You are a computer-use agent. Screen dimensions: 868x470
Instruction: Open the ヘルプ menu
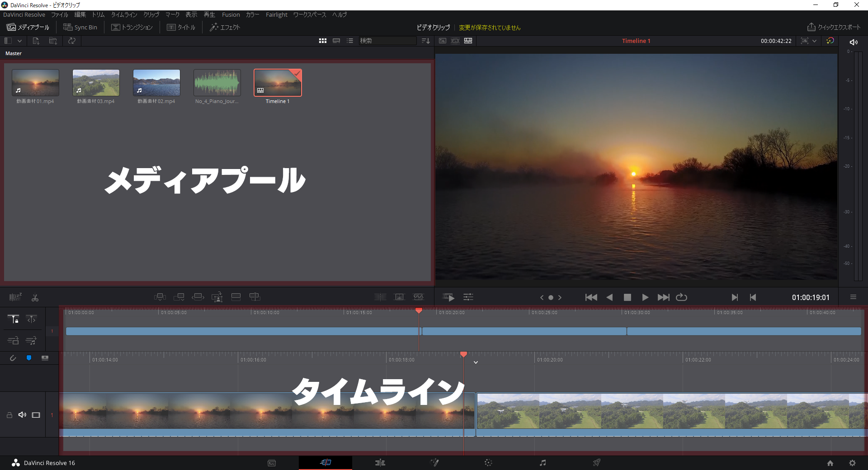(340, 14)
